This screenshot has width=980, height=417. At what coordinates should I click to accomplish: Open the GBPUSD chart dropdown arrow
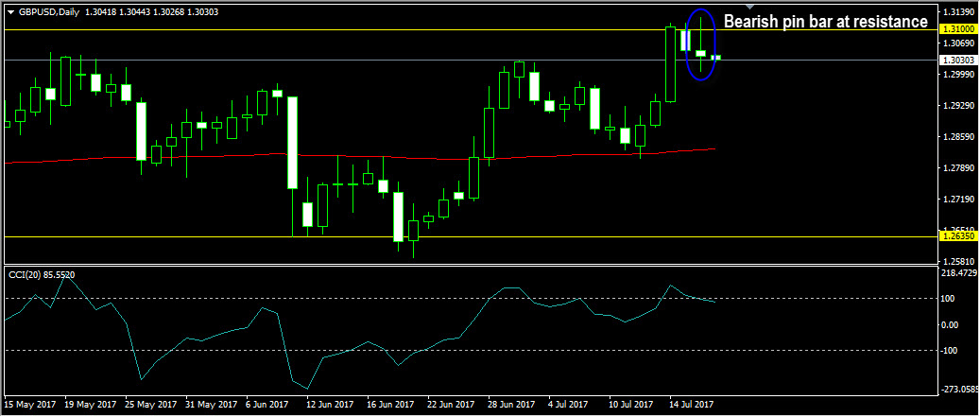pos(10,12)
